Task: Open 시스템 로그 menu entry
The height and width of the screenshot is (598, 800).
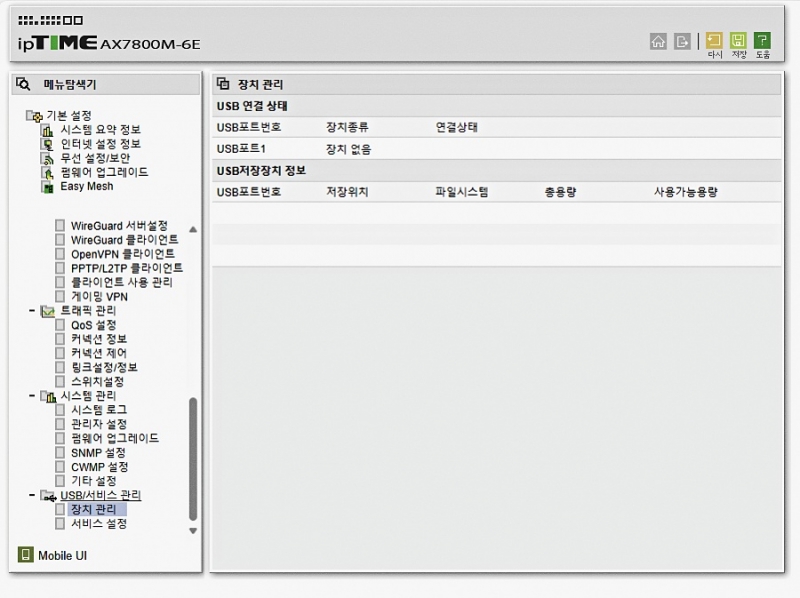Action: (98, 410)
